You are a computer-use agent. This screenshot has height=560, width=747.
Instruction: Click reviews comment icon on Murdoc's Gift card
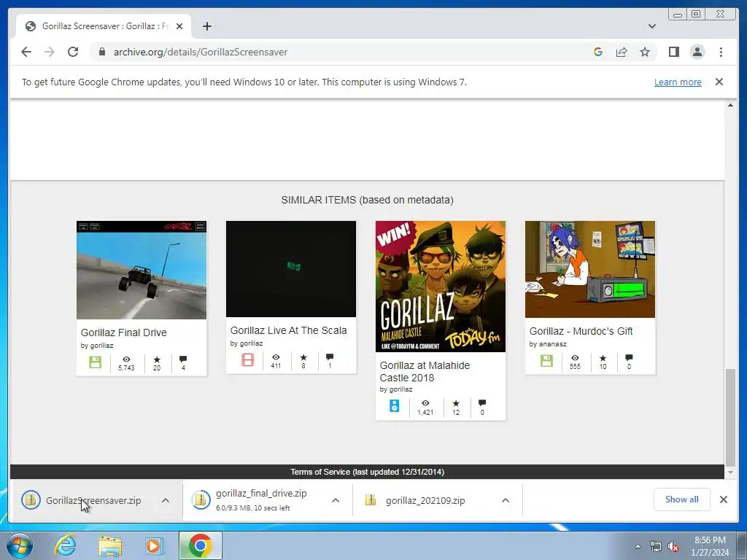tap(629, 357)
